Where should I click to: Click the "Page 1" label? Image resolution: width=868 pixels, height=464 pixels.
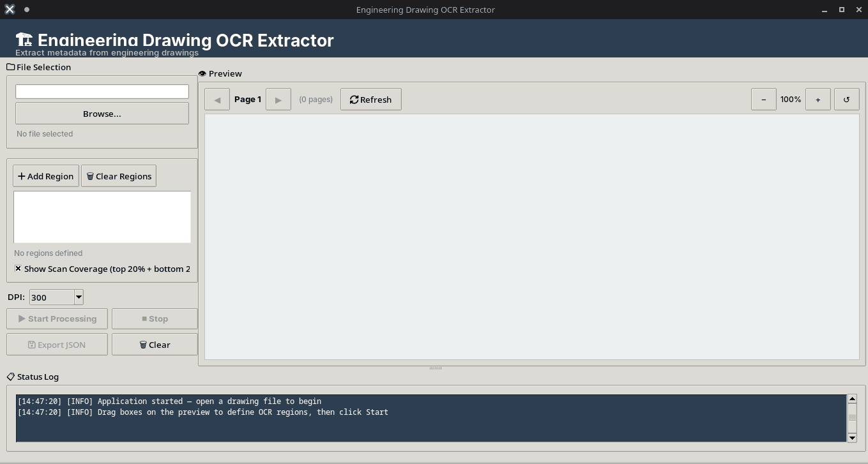248,100
